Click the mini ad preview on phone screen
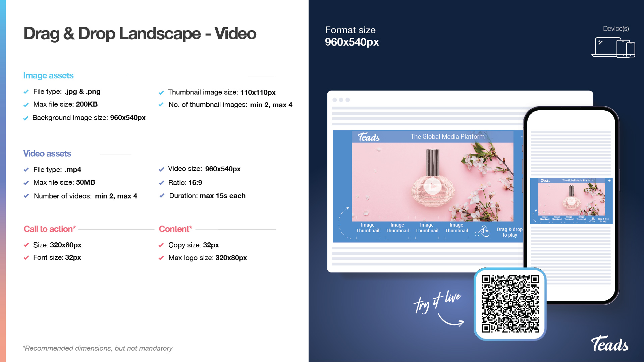The width and height of the screenshot is (644, 362). [571, 200]
